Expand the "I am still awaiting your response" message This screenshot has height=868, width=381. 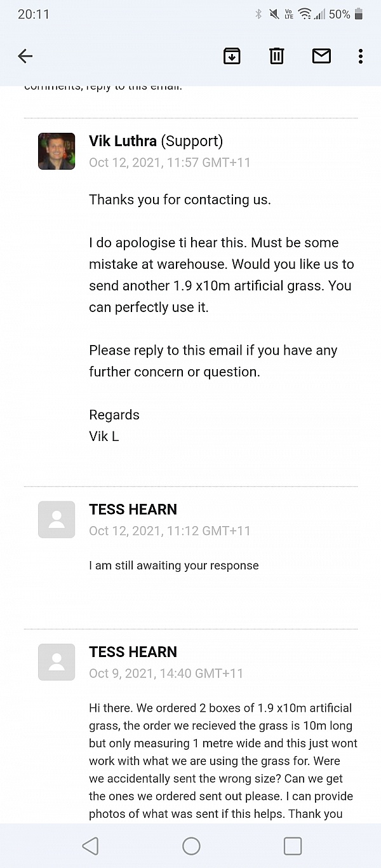[173, 566]
